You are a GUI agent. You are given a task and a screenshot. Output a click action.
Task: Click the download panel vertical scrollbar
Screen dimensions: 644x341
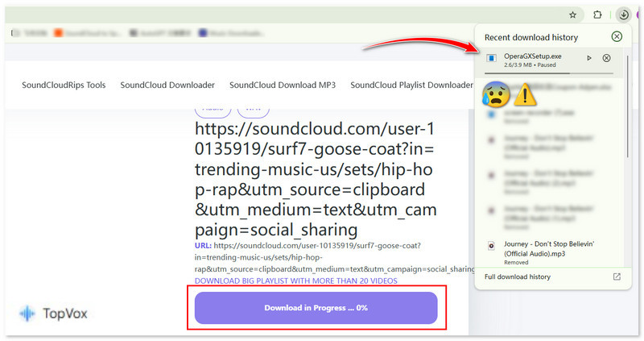[x=627, y=106]
